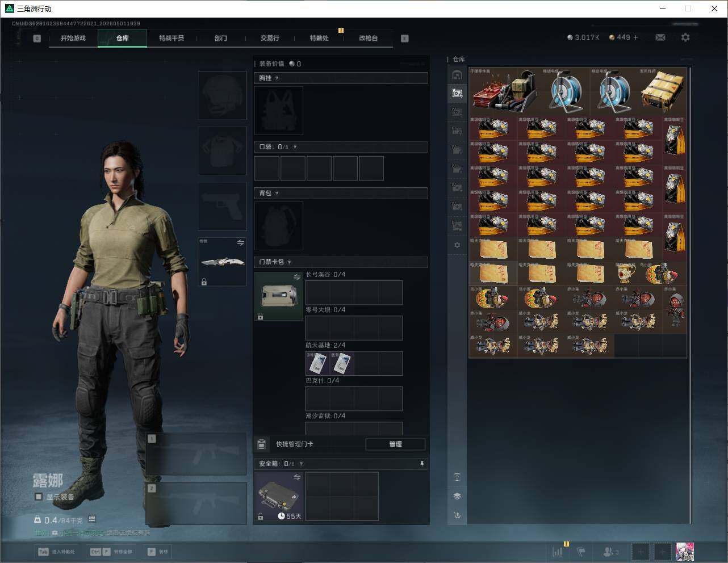Show help for 安全箱
Image resolution: width=728 pixels, height=563 pixels.
click(301, 464)
